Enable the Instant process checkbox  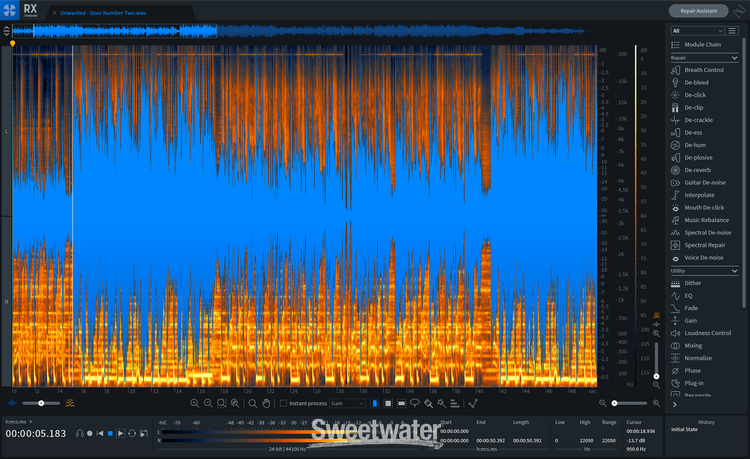(283, 403)
